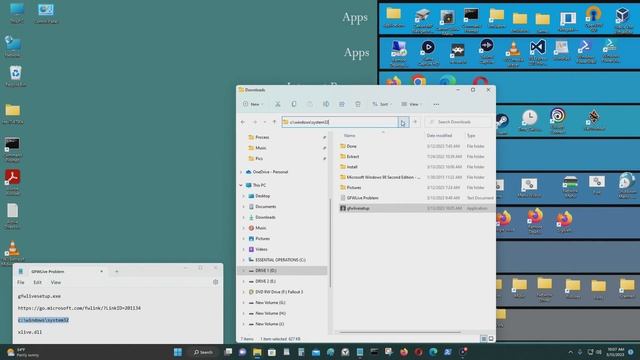The height and width of the screenshot is (360, 640).
Task: Switch to details view icon in status bar
Action: [x=484, y=339]
